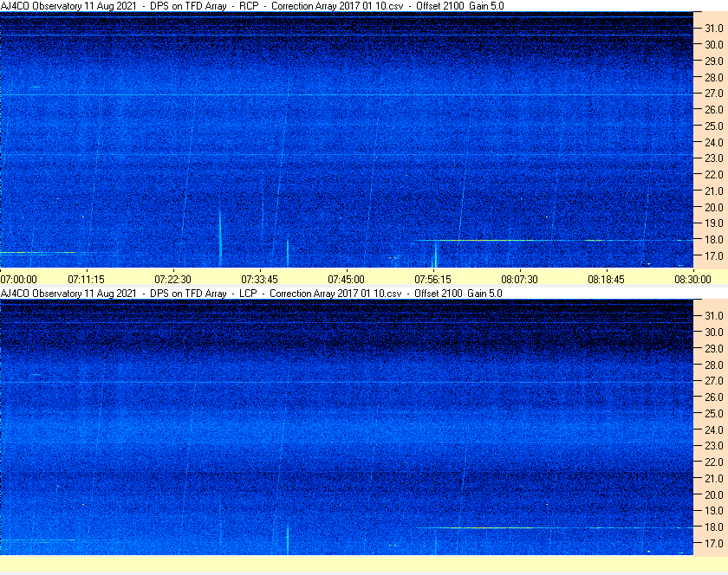
Task: Pick 25.0 on the LCP frequency axis
Action: tap(714, 413)
